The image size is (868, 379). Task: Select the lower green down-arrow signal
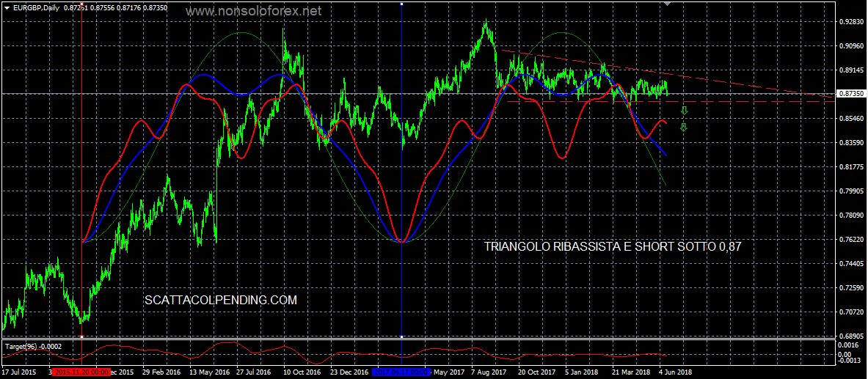tap(684, 128)
